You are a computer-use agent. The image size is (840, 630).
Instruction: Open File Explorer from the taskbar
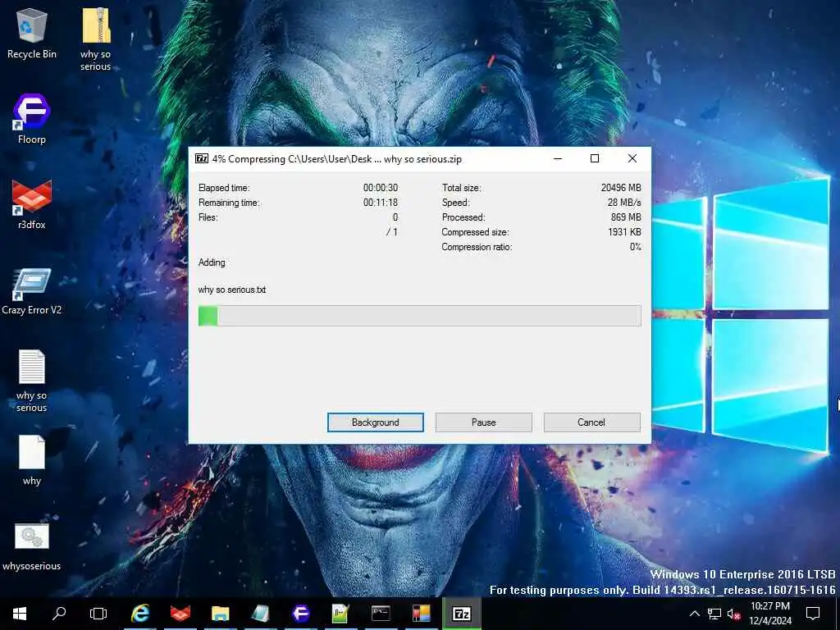click(220, 614)
